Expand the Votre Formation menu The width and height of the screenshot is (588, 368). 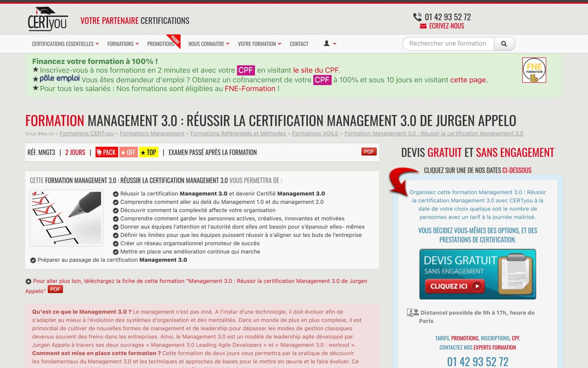(260, 44)
